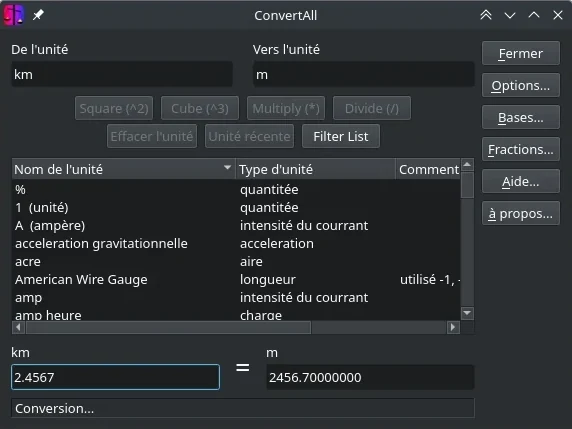Click the horizontal scroll left arrow

click(x=18, y=327)
